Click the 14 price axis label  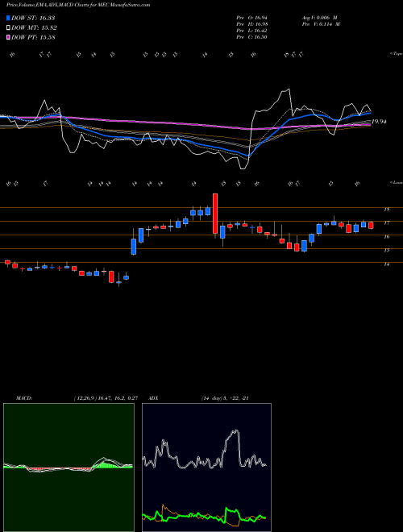coord(386,264)
